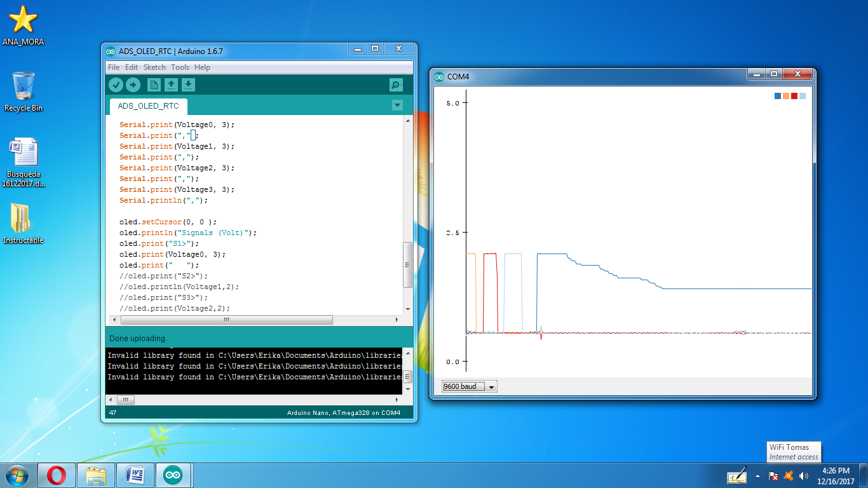Open Windows Explorer from the taskbar
This screenshot has width=868, height=488.
tap(96, 475)
